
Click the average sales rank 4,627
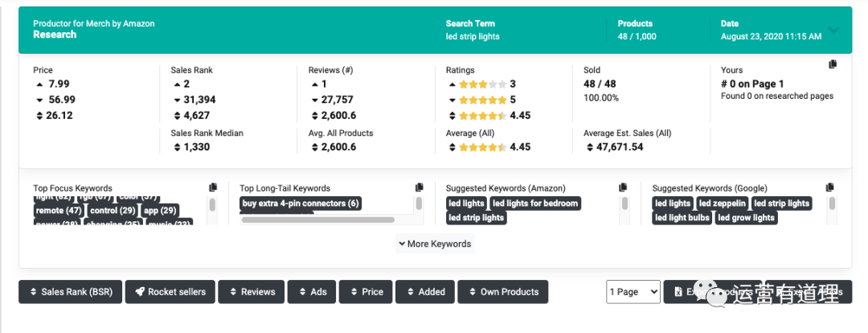(197, 115)
